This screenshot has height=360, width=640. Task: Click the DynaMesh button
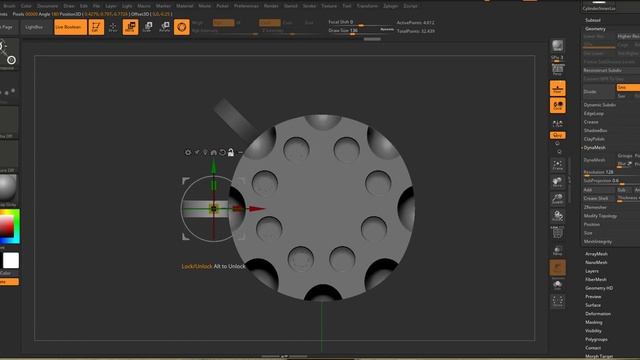coord(599,160)
